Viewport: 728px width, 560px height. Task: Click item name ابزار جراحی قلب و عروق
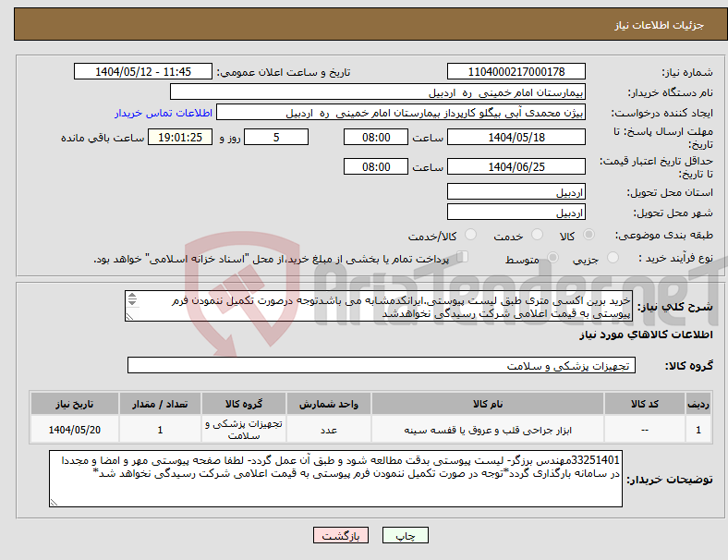[488, 430]
